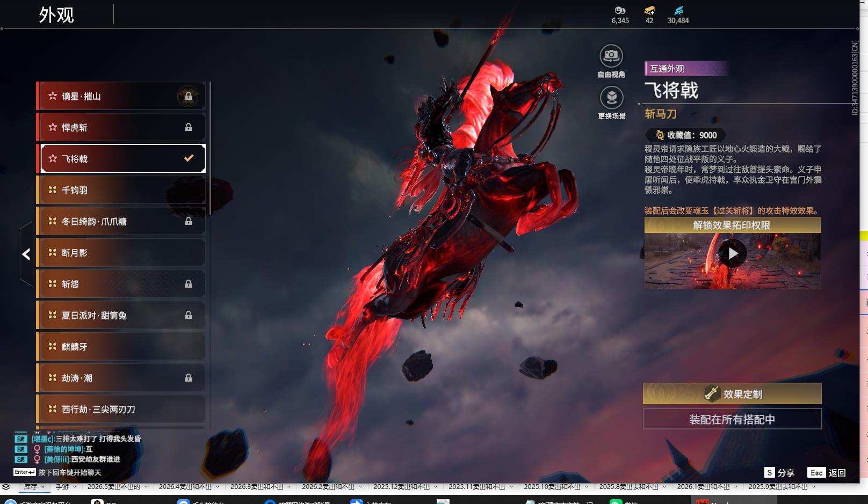Open dropdown arrow on 2026.5卖出不出的 tab
Screen dimensions: 868x504
(x=146, y=487)
